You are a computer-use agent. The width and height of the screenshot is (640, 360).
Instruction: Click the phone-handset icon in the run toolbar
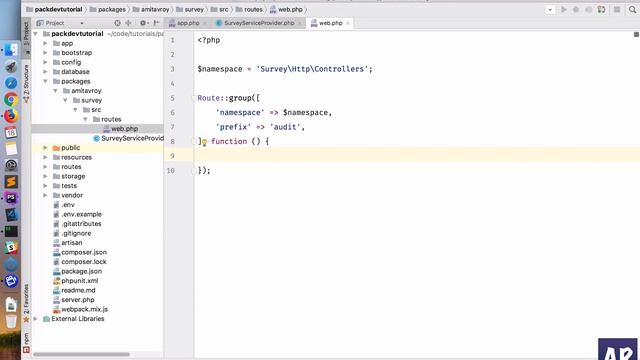[601, 9]
